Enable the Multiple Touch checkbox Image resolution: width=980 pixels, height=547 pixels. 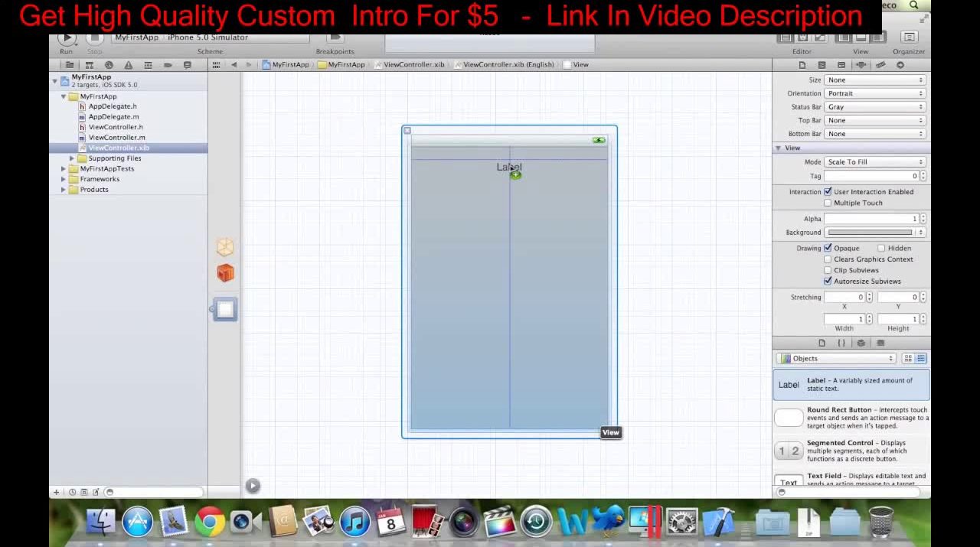(x=828, y=203)
